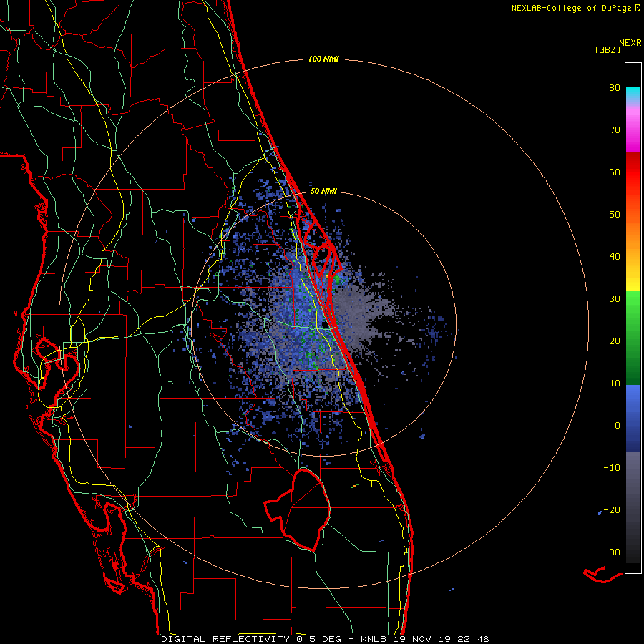Viewport: 644px width, 644px height.
Task: Click the DIGITAL REFLECTIVITY 0.5 DEG caption
Action: (x=255, y=639)
